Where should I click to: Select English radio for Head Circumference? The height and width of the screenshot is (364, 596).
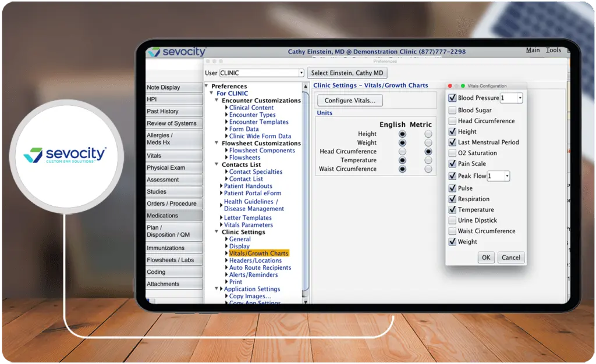(402, 151)
